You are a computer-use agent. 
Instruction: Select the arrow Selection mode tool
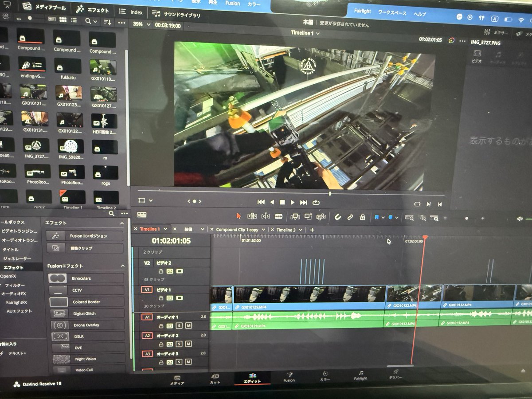coord(239,216)
